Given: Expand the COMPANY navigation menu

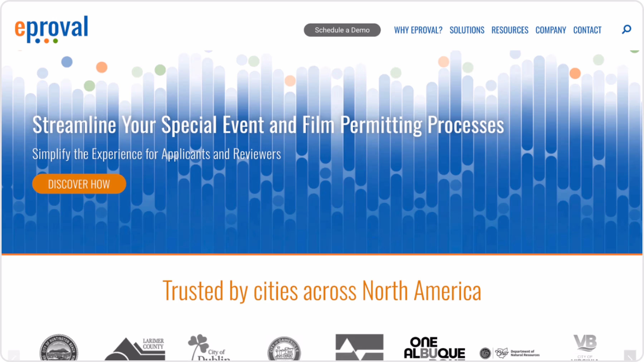Looking at the screenshot, I should 550,30.
